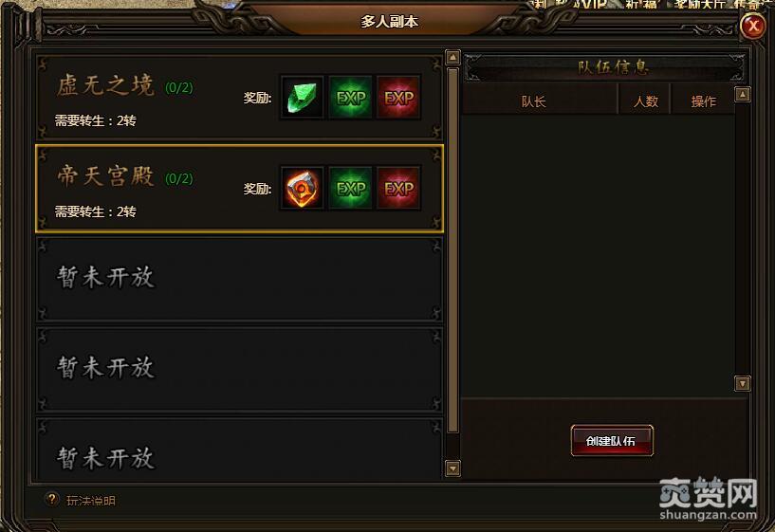Click the question mark help icon

pos(51,500)
